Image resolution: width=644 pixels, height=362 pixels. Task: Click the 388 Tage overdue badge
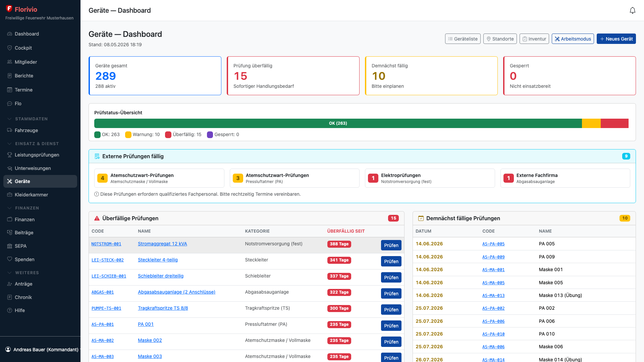[x=339, y=244]
